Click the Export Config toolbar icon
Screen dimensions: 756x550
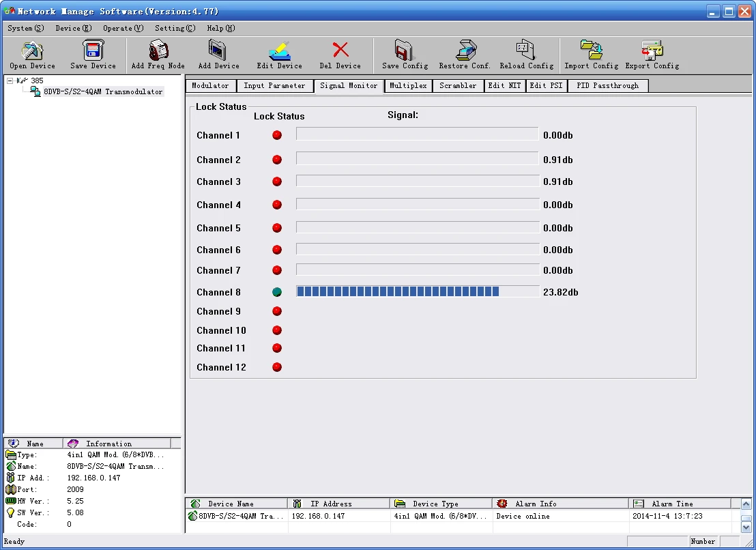click(652, 52)
